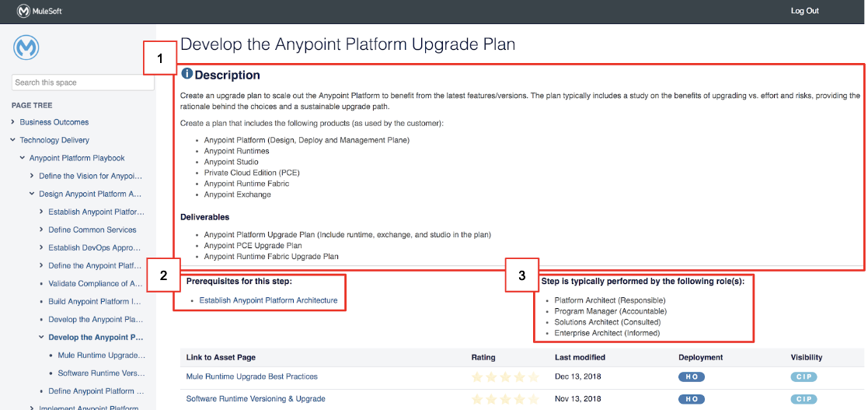868x410 pixels.
Task: Click Anypoint PCE Upgrade Plan deliverable text
Action: [x=253, y=245]
